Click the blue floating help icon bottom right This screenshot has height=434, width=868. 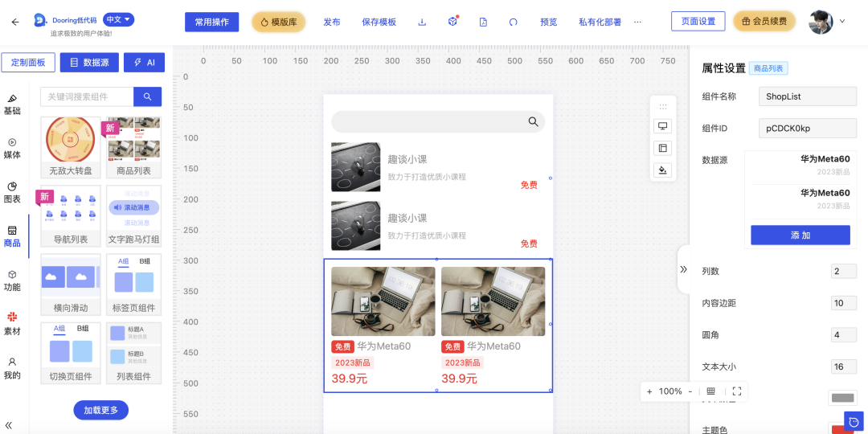[854, 423]
